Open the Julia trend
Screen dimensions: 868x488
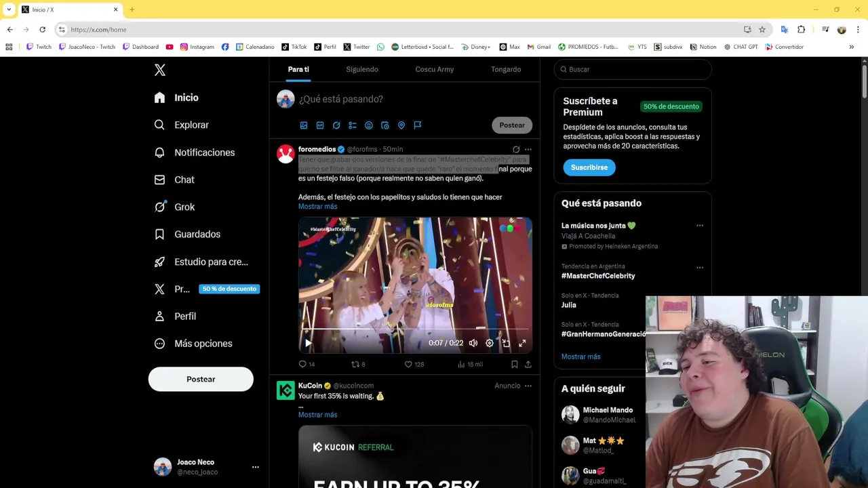[568, 305]
